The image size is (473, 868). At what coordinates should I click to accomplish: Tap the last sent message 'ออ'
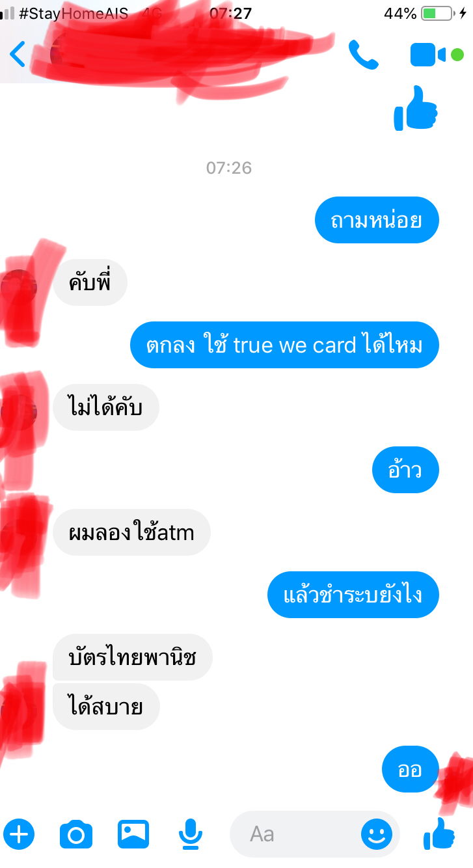pyautogui.click(x=411, y=769)
